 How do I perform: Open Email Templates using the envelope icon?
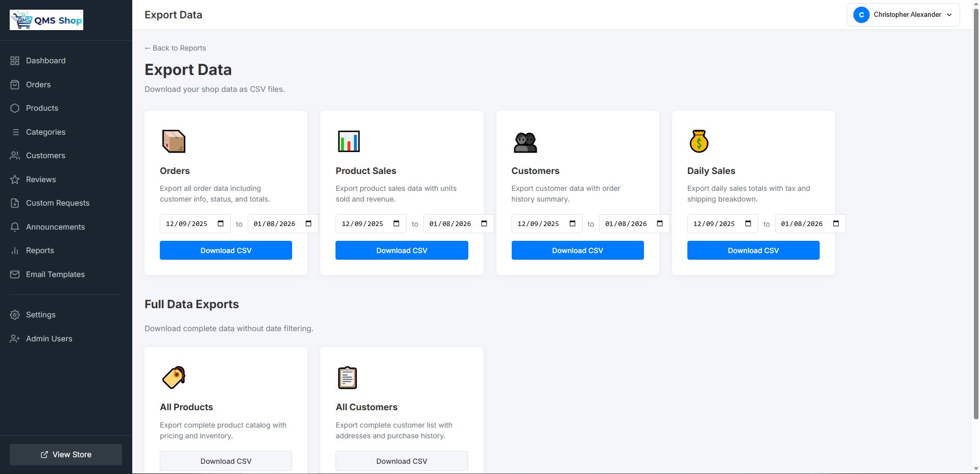click(15, 275)
